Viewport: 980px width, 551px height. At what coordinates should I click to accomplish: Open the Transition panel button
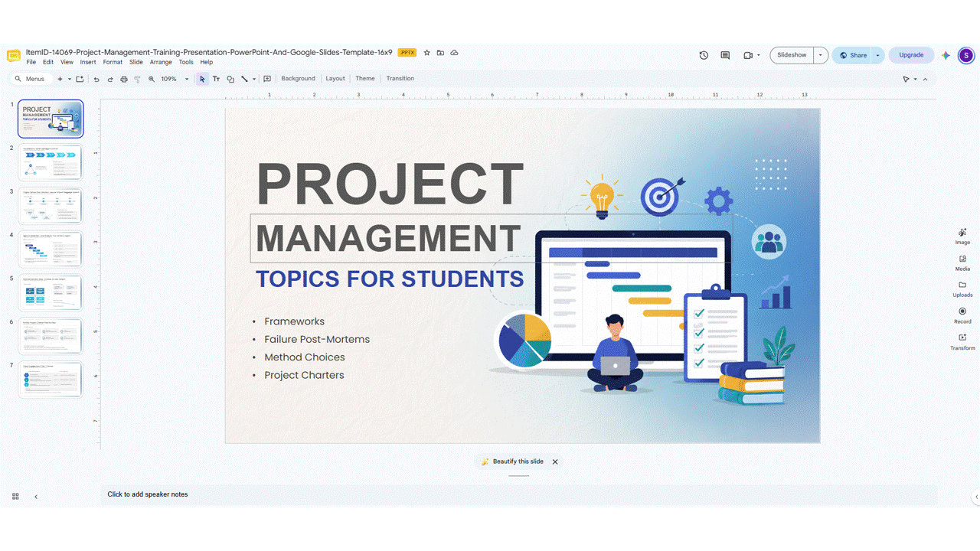pyautogui.click(x=400, y=79)
